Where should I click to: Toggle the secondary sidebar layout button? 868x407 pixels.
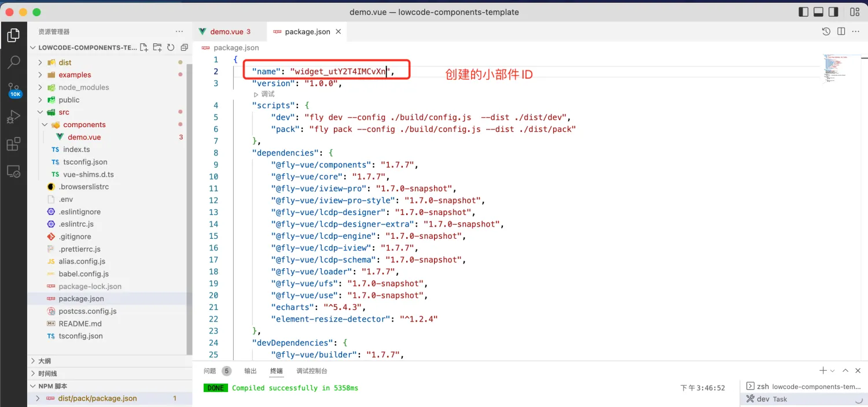tap(833, 12)
